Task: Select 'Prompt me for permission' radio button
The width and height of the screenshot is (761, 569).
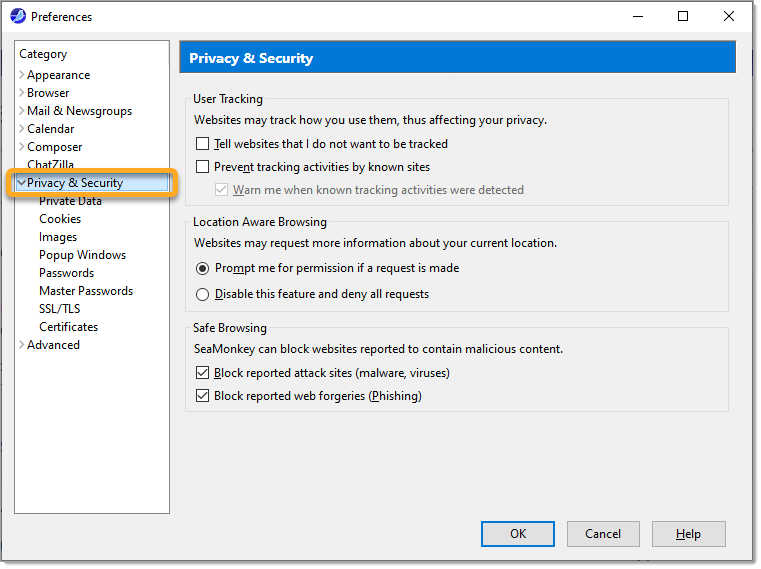Action: [x=203, y=269]
